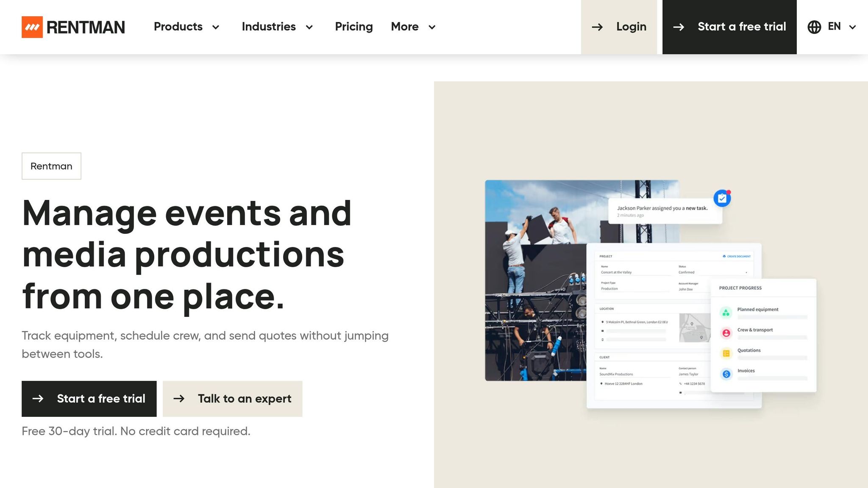Click the "Concert at the Valley" project name
This screenshot has width=868, height=488.
coord(616,272)
